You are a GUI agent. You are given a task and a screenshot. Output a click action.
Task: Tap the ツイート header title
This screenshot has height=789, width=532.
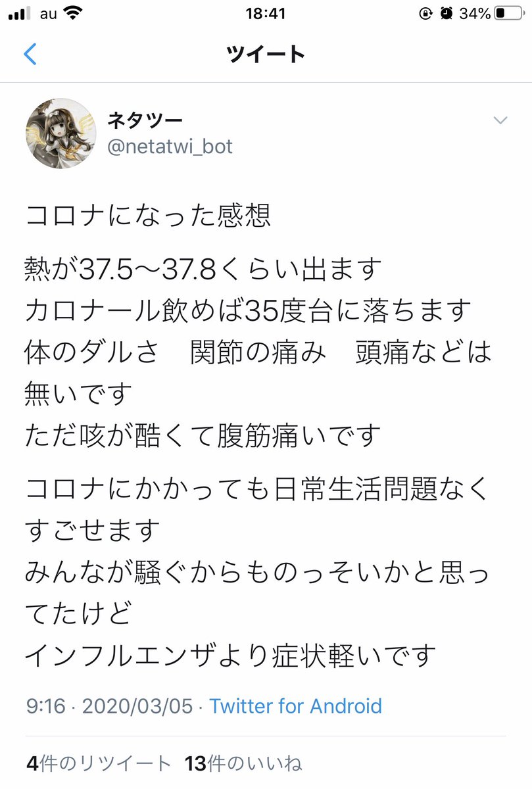[266, 54]
